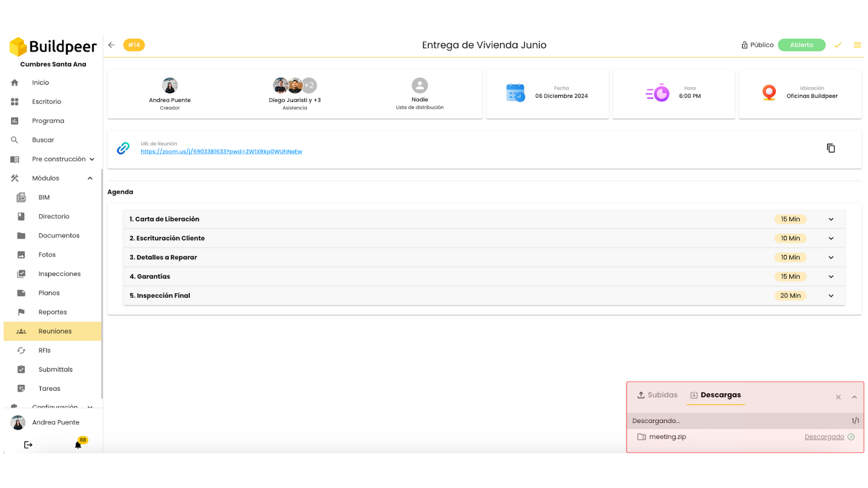Viewport: 868px width, 488px height.
Task: Expand Escrituración Cliente agenda chevron
Action: tap(831, 238)
